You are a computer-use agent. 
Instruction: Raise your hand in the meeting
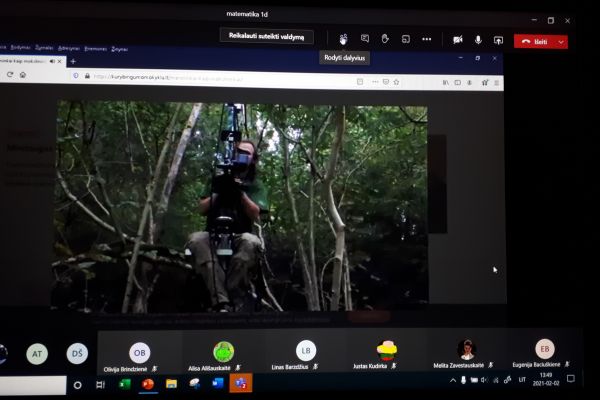385,39
